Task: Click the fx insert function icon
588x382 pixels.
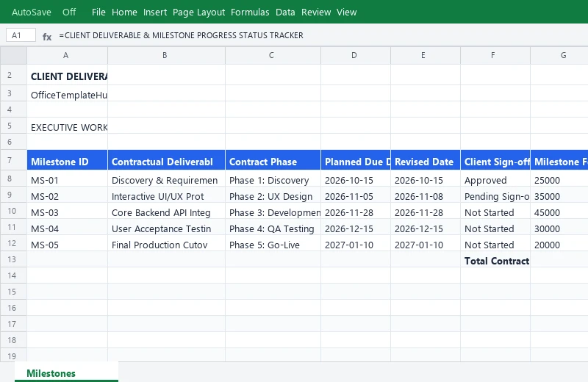Action: 47,36
